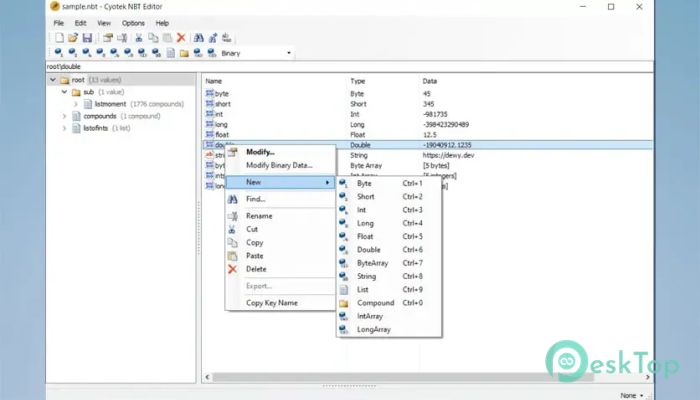Open the Help menu
700x400 pixels.
pyautogui.click(x=162, y=23)
